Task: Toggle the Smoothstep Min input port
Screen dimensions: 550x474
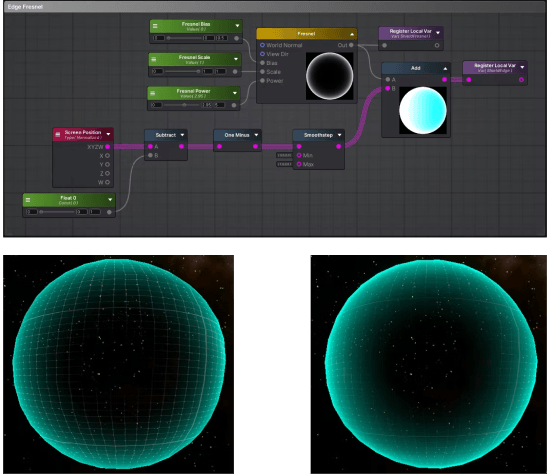Action: 299,155
